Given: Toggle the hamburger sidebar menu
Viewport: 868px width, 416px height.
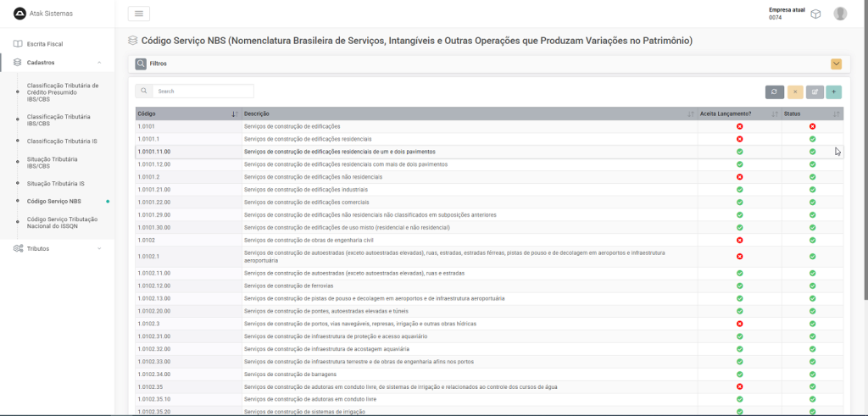Looking at the screenshot, I should pyautogui.click(x=138, y=14).
